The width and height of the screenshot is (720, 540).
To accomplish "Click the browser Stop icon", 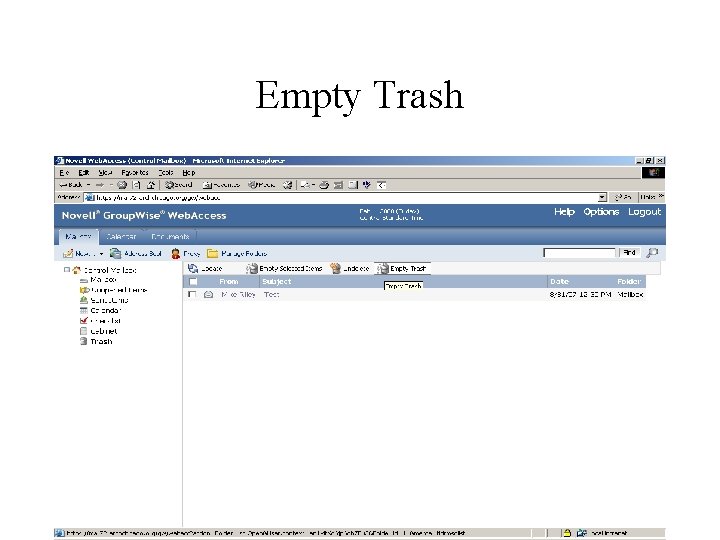I will (x=122, y=185).
